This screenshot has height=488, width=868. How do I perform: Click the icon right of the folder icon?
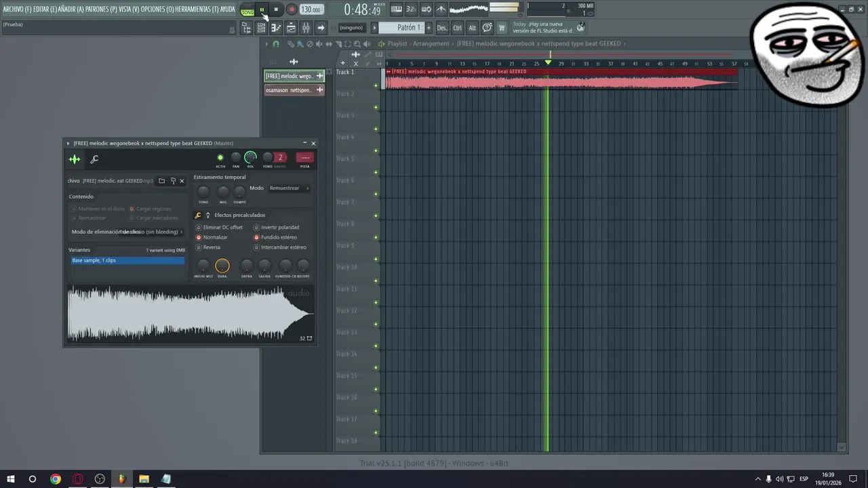173,181
